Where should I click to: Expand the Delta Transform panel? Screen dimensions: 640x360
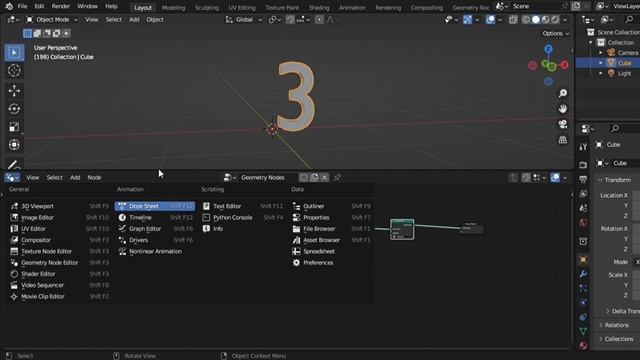tap(622, 311)
